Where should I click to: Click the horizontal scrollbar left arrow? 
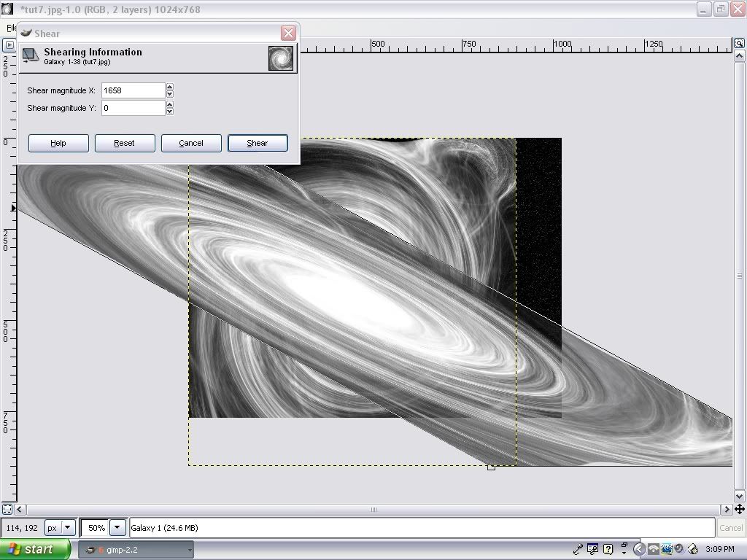[20, 509]
